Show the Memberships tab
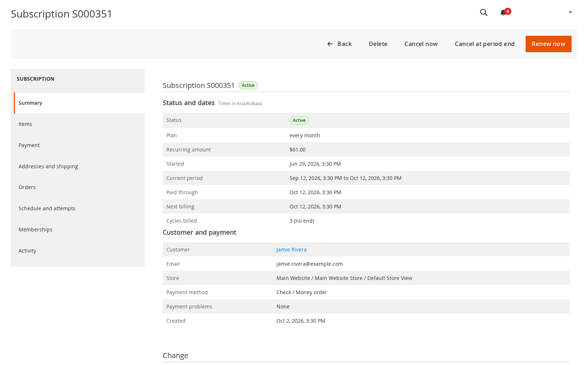This screenshot has width=588, height=365. tap(78, 230)
